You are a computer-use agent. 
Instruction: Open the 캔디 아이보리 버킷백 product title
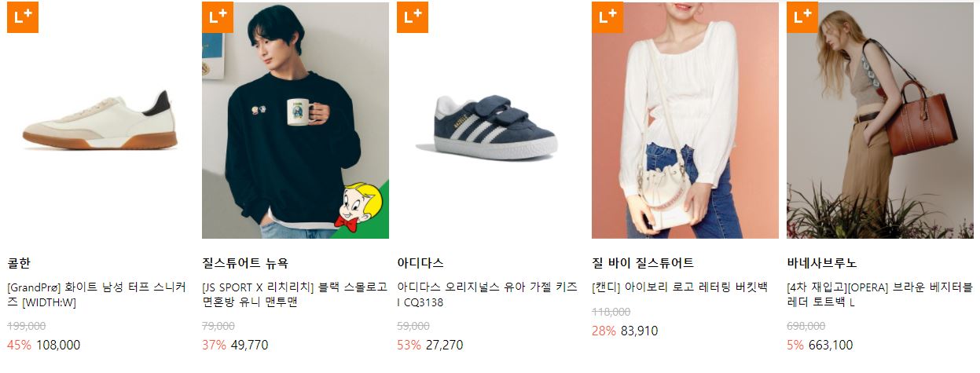680,287
